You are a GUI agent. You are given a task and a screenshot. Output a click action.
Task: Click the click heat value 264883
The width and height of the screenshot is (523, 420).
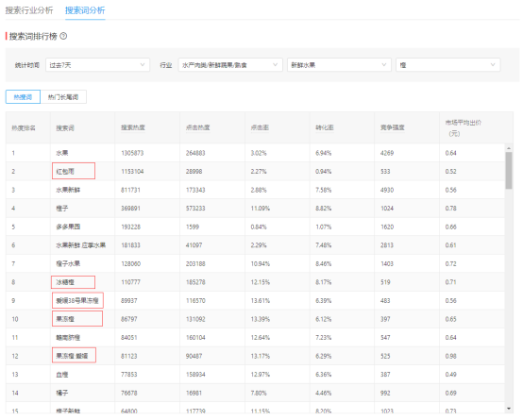195,153
